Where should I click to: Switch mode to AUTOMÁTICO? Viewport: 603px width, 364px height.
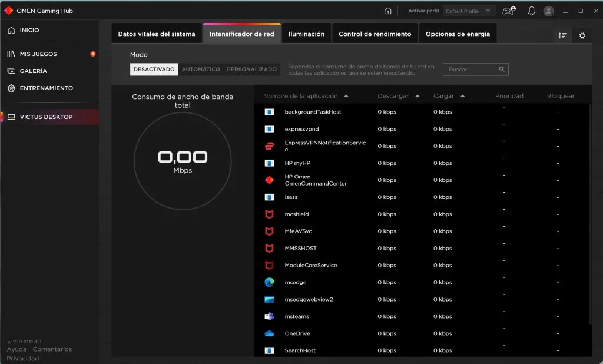click(201, 70)
